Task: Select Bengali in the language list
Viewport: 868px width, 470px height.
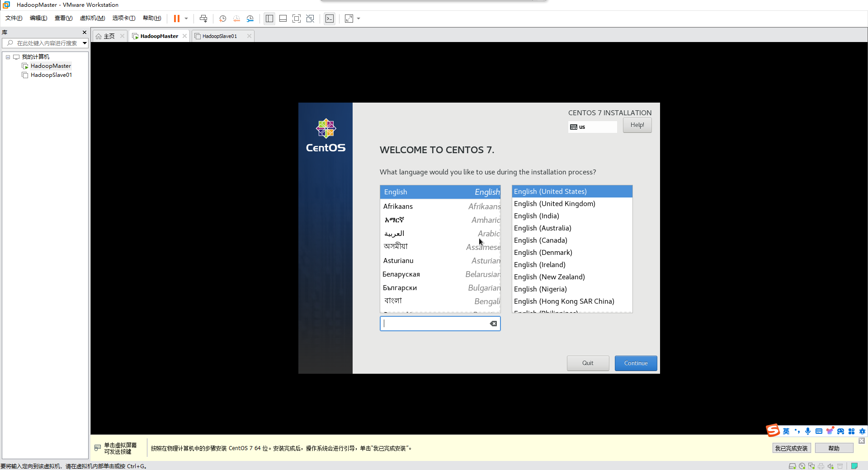Action: tap(440, 301)
